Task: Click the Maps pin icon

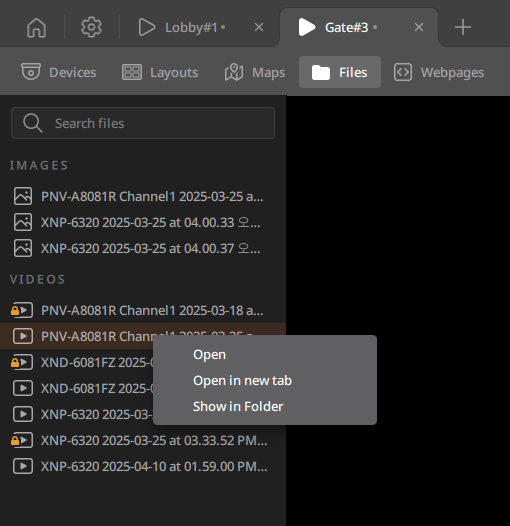Action: click(234, 72)
